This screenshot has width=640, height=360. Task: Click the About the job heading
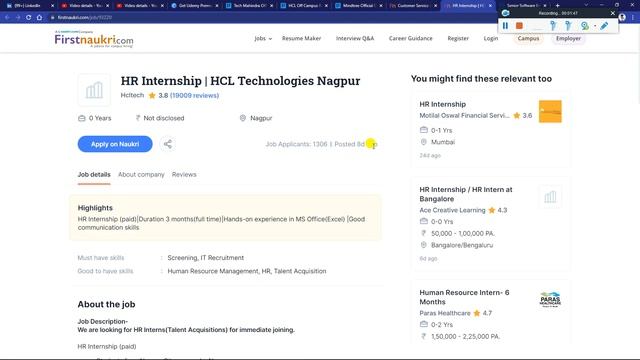pos(106,304)
